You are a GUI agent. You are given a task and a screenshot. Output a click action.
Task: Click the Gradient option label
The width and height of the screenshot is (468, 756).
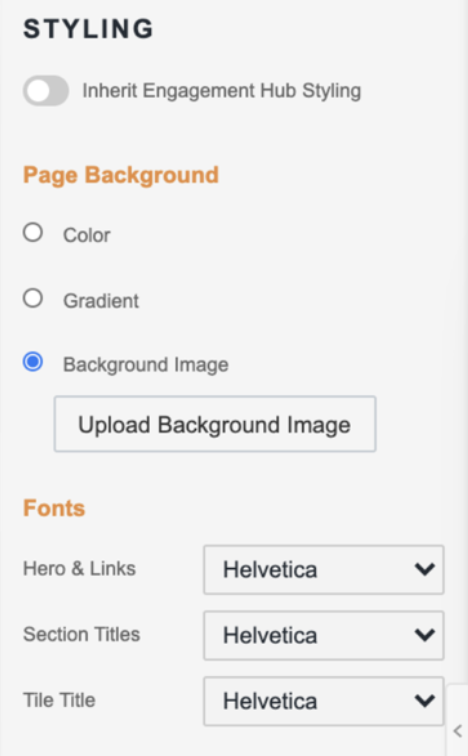[x=101, y=301]
